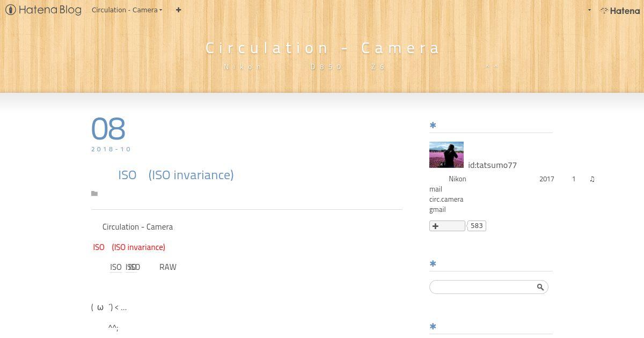
Task: Click the large 08 date link
Action: (108, 129)
